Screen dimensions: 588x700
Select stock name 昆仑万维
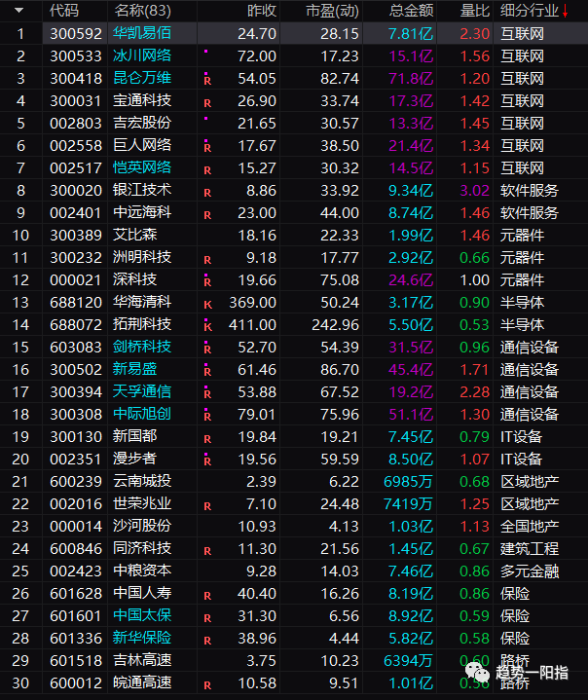[x=142, y=78]
